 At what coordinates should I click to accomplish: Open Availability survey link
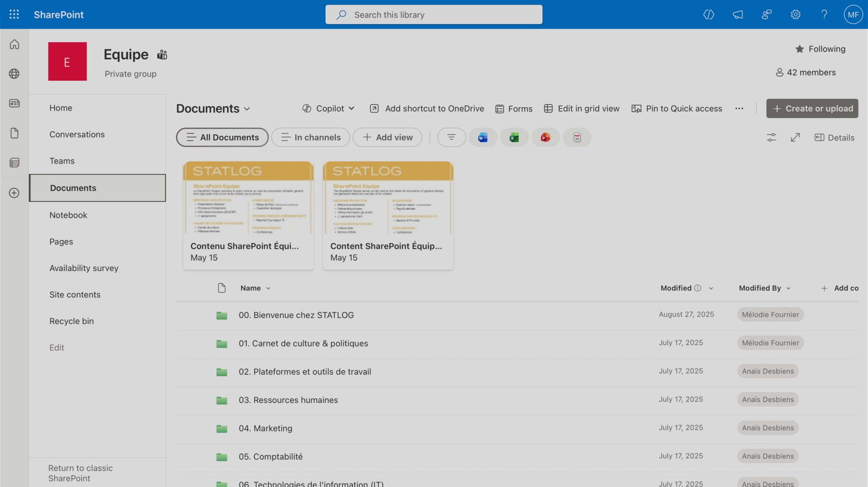pyautogui.click(x=84, y=268)
